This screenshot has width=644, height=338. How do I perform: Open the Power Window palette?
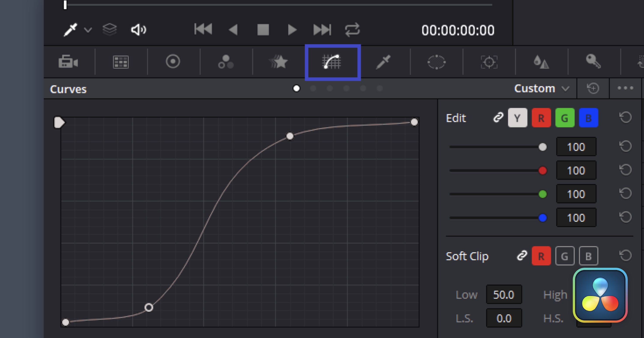[436, 62]
